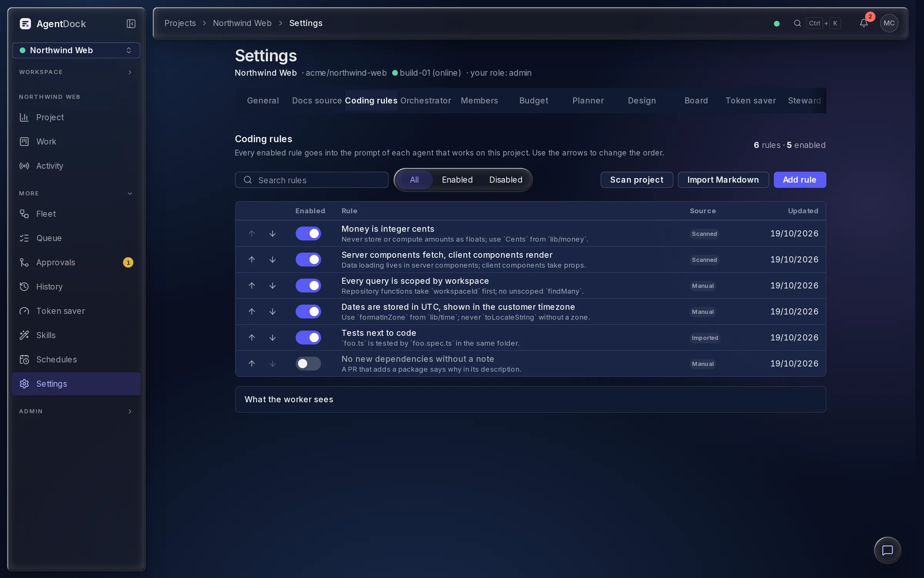
Task: Click the 'Imported' source badge
Action: click(705, 338)
